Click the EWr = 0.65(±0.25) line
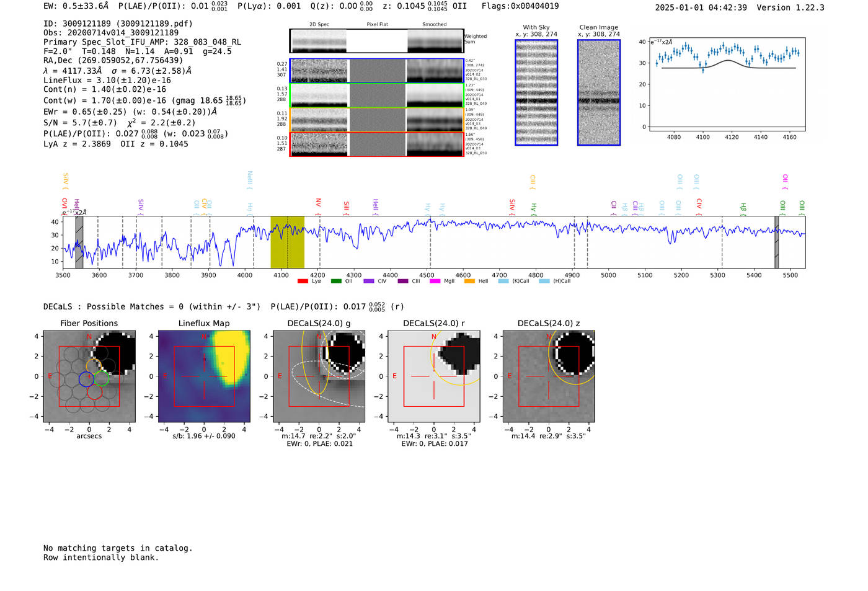The image size is (868, 591). pyautogui.click(x=130, y=112)
